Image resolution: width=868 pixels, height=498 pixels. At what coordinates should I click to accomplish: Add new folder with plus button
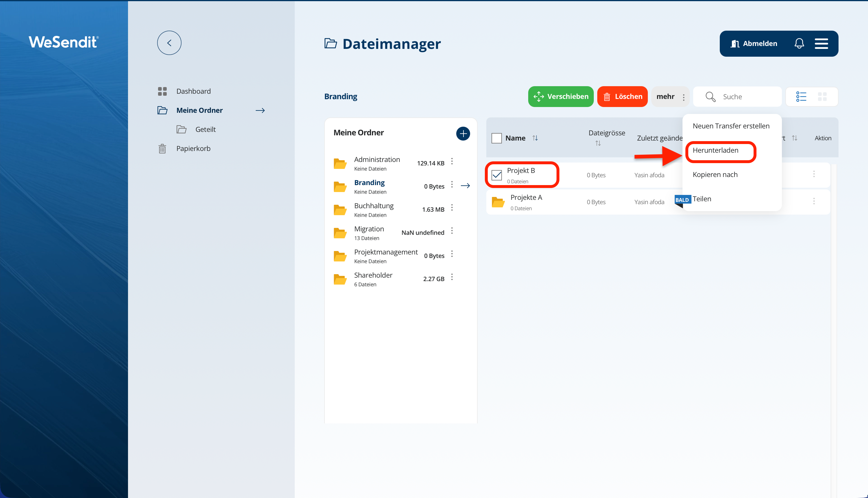pos(463,133)
